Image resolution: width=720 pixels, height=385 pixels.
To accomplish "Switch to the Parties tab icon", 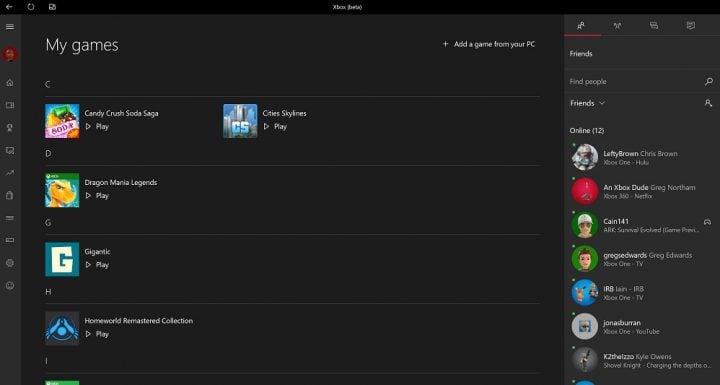I will 618,26.
